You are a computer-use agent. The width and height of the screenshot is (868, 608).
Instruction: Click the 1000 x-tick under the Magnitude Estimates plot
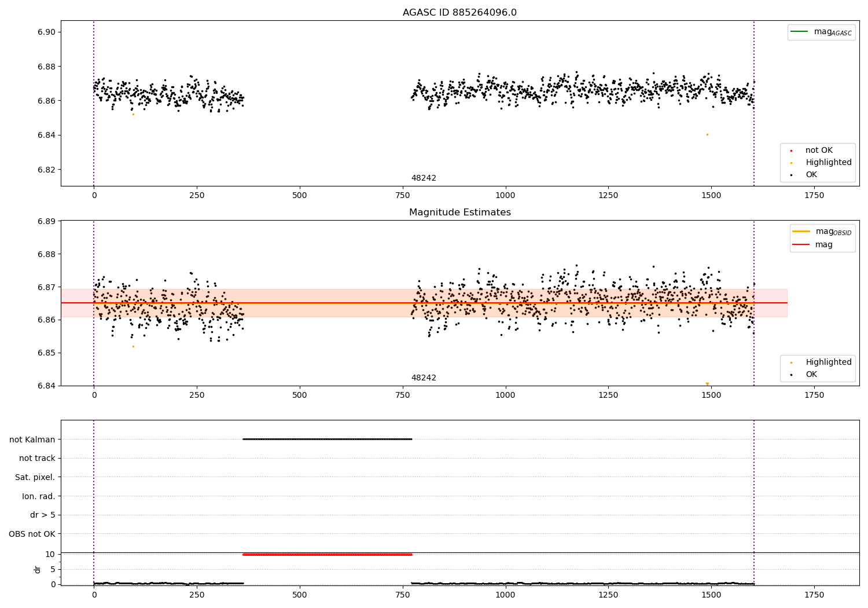tap(505, 395)
